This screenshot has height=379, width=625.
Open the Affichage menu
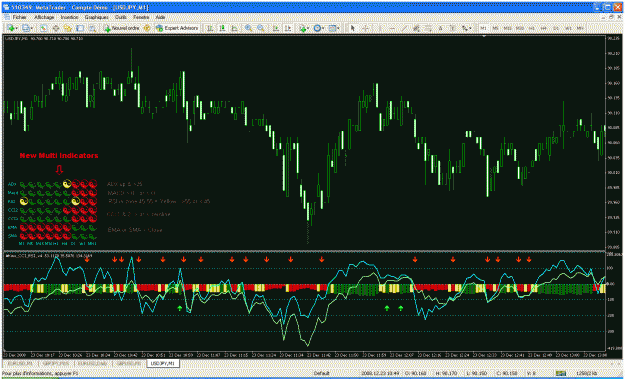tap(44, 18)
